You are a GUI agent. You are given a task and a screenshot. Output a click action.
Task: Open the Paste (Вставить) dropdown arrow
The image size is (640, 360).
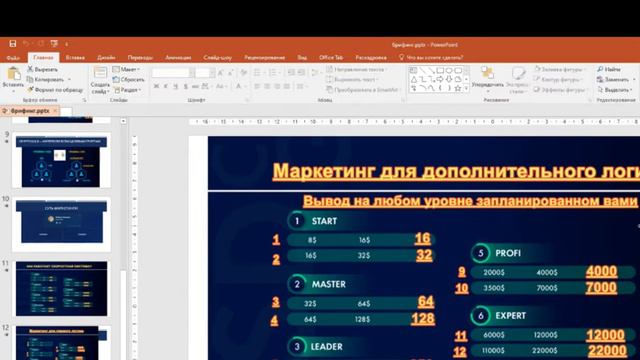[x=13, y=91]
